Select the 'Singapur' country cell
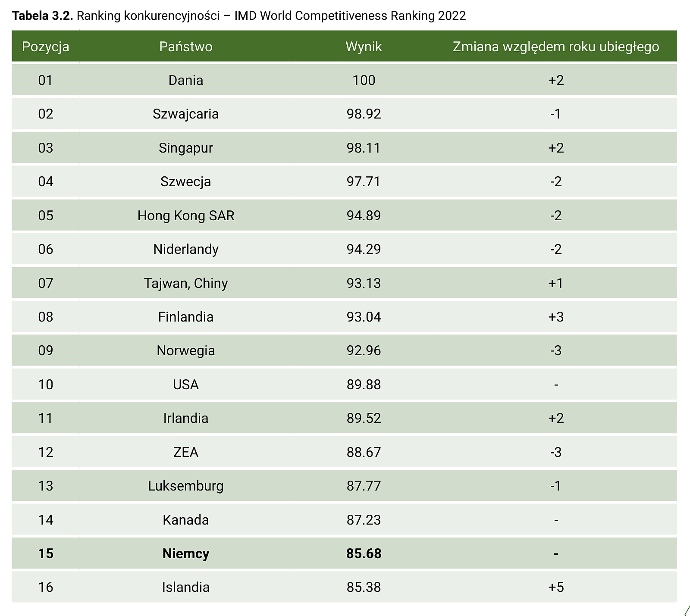Screen dimensions: 690x616 pos(186,148)
